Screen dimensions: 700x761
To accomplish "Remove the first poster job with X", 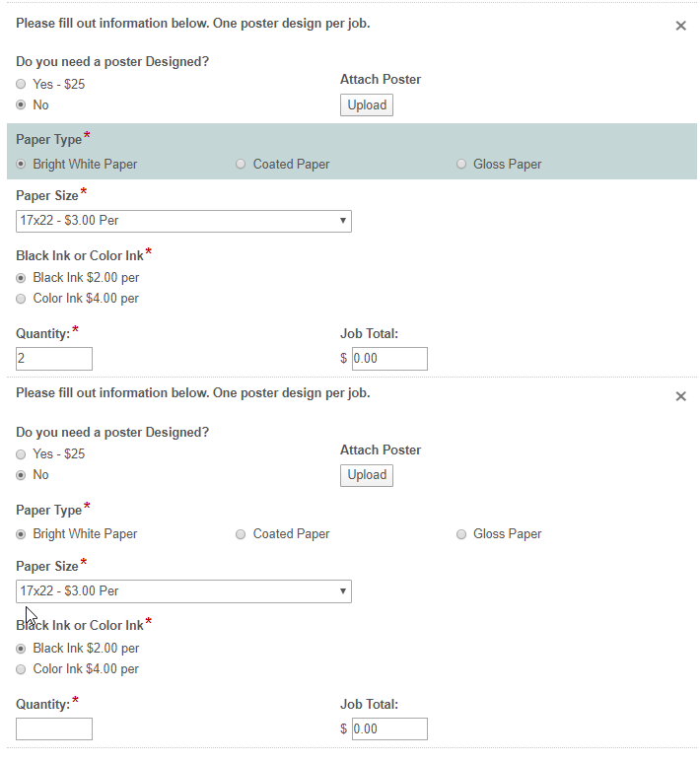I will pos(680,26).
